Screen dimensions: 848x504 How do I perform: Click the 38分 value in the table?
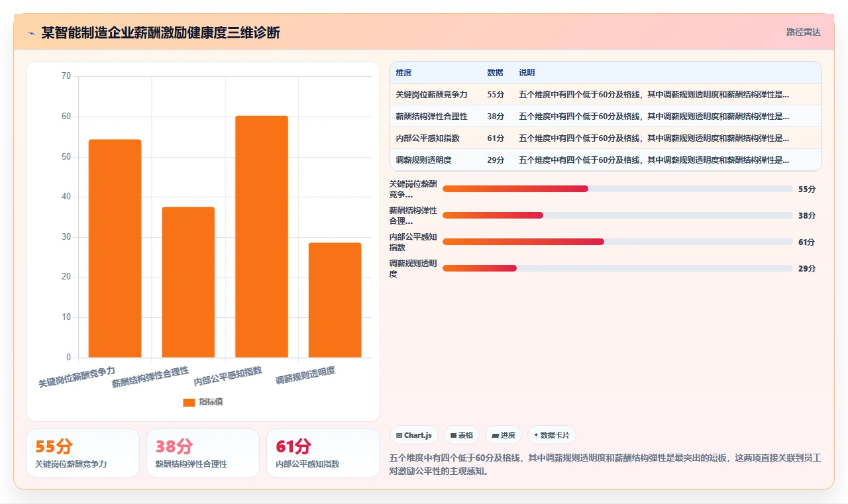click(x=496, y=116)
